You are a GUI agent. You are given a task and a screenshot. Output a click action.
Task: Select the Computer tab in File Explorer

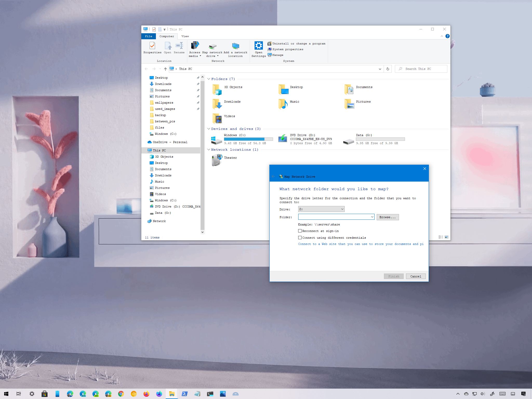point(166,36)
